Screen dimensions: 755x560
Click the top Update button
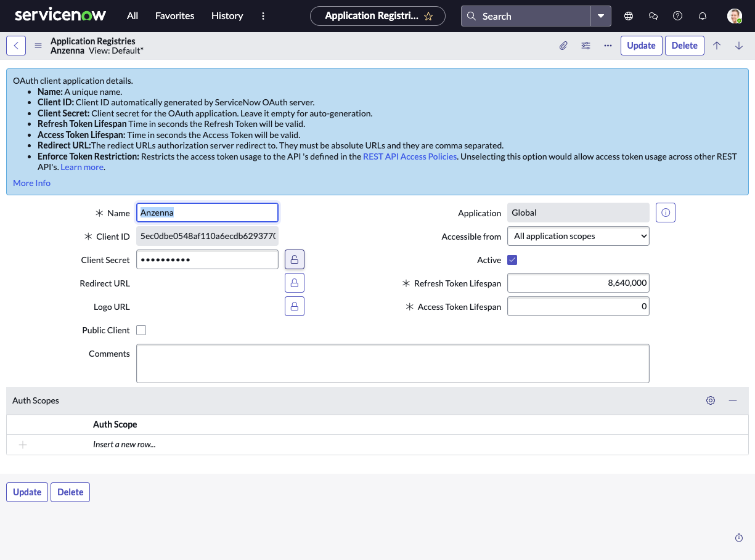[641, 46]
